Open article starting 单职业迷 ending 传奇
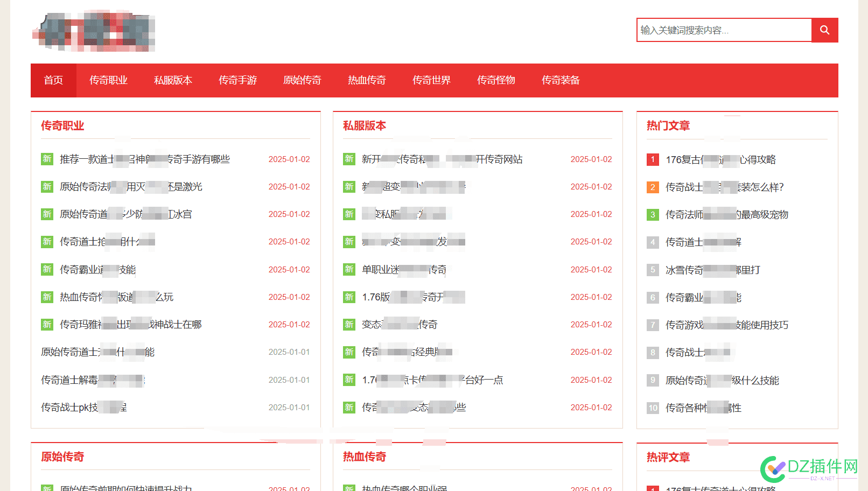 pyautogui.click(x=404, y=270)
